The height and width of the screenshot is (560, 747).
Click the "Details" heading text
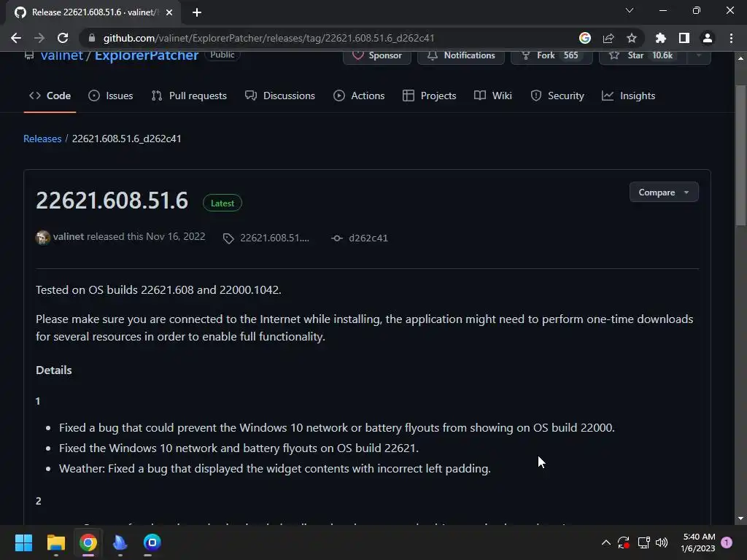pyautogui.click(x=54, y=370)
